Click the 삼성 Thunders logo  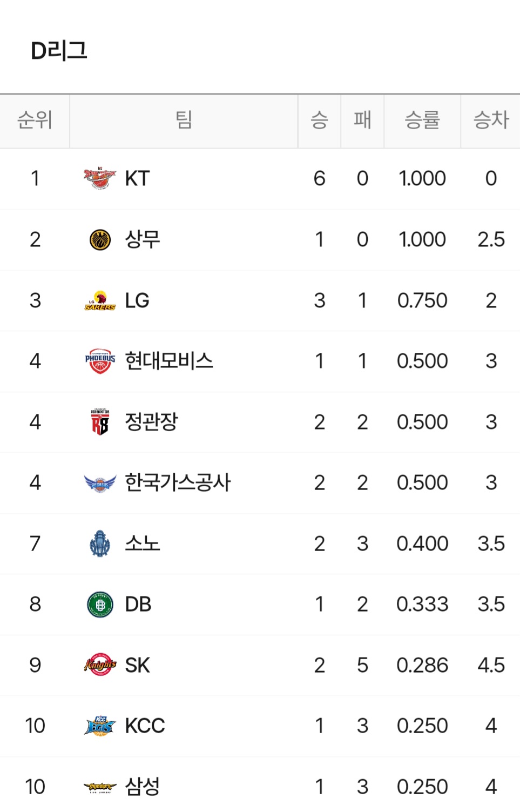pos(100,787)
